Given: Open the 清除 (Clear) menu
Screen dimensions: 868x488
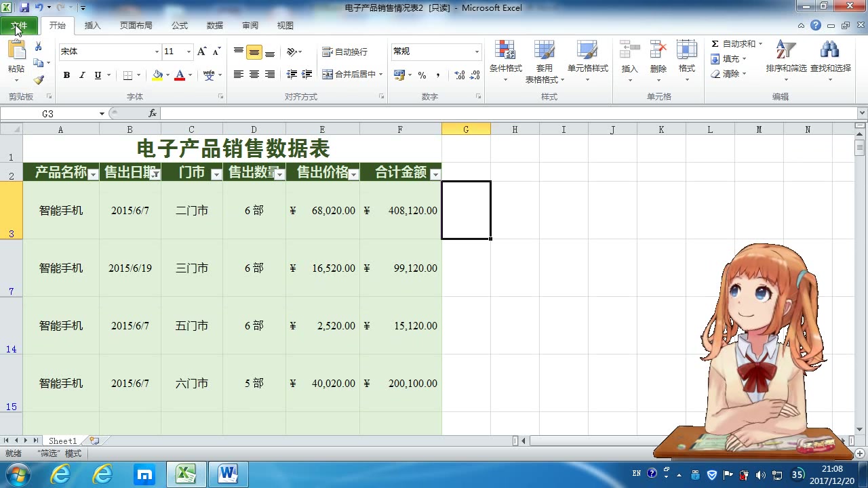Looking at the screenshot, I should pos(729,74).
